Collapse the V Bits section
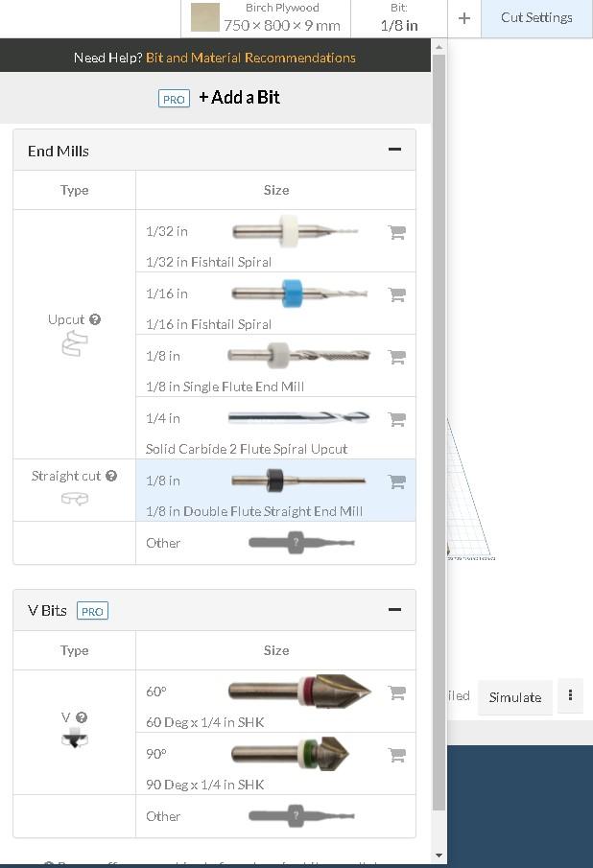Image resolution: width=593 pixels, height=868 pixels. pos(393,610)
